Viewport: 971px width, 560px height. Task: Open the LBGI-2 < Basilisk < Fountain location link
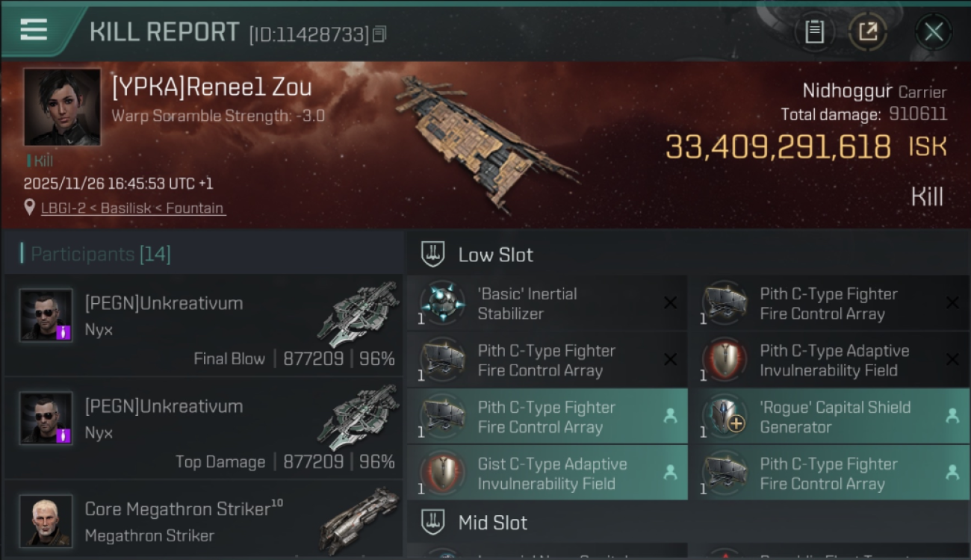132,208
